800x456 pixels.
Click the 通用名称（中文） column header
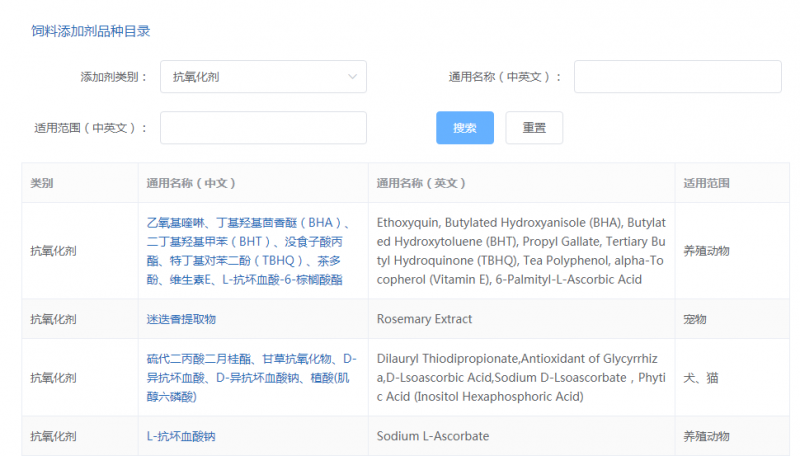pyautogui.click(x=191, y=183)
